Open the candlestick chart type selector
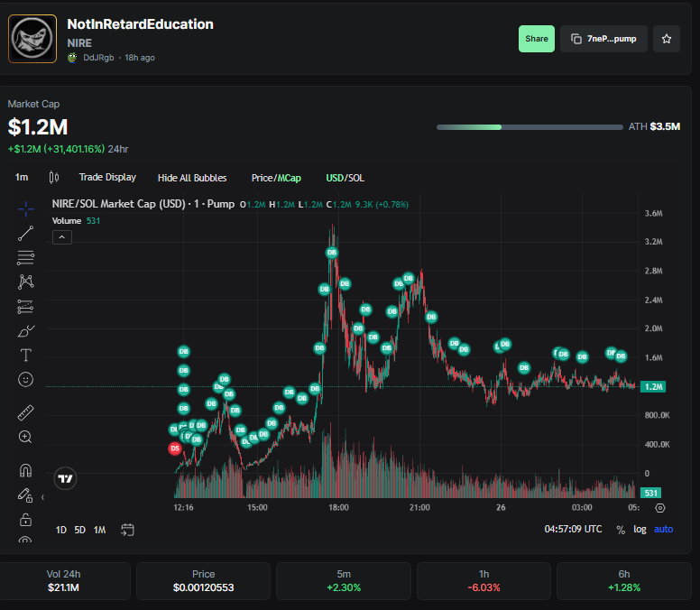The width and height of the screenshot is (700, 610). click(x=53, y=177)
